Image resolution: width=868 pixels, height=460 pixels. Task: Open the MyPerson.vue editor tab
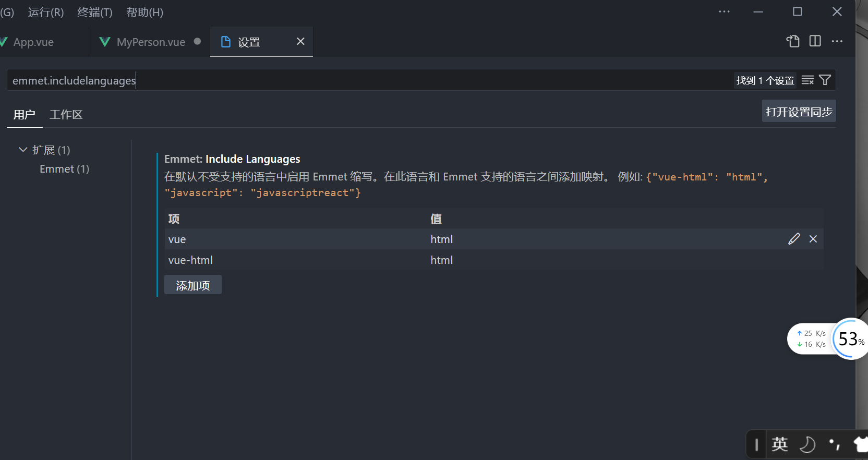(x=150, y=42)
